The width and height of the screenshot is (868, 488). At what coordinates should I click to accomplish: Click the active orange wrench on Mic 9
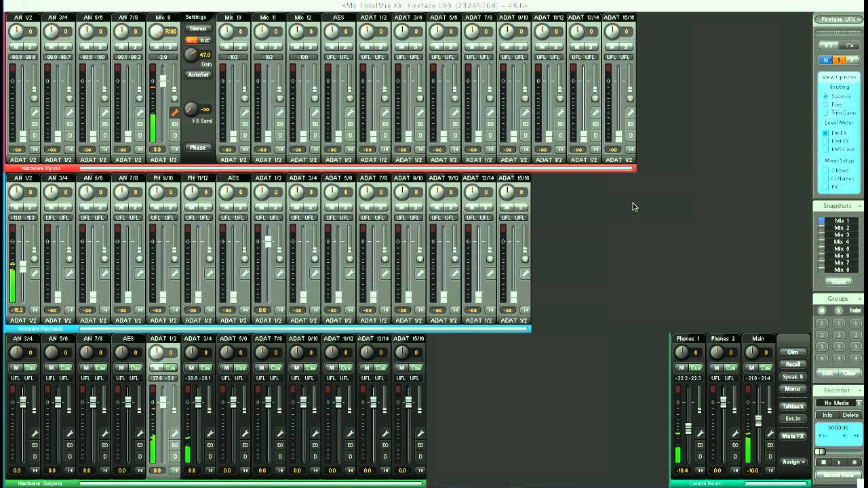coord(175,113)
